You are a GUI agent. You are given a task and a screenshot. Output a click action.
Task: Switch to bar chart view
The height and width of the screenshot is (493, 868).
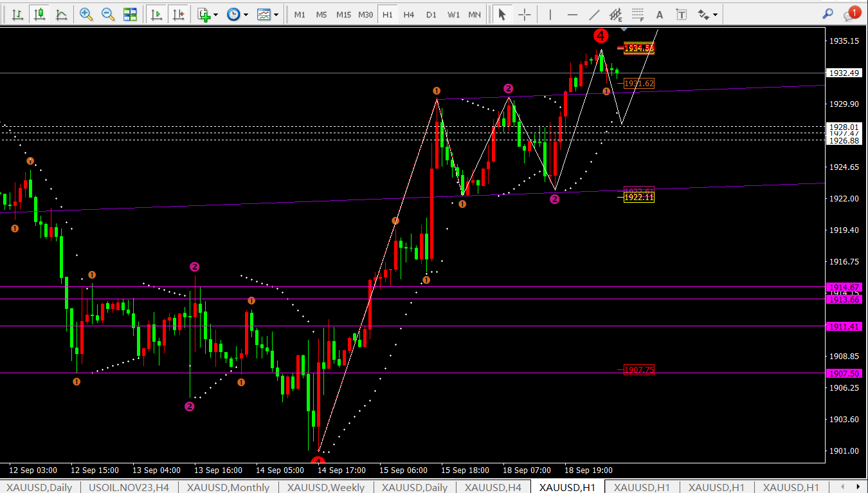(19, 14)
